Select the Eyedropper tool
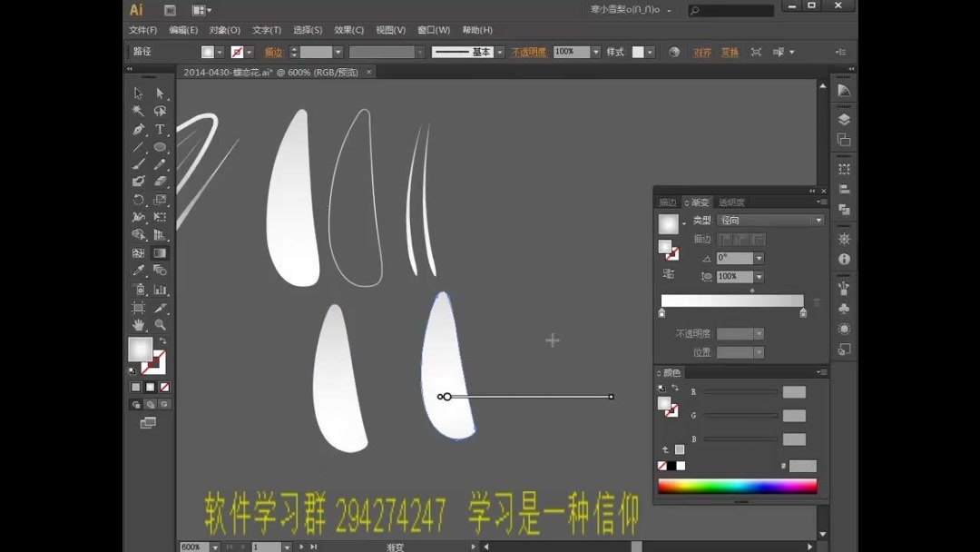This screenshot has height=552, width=980. (137, 271)
